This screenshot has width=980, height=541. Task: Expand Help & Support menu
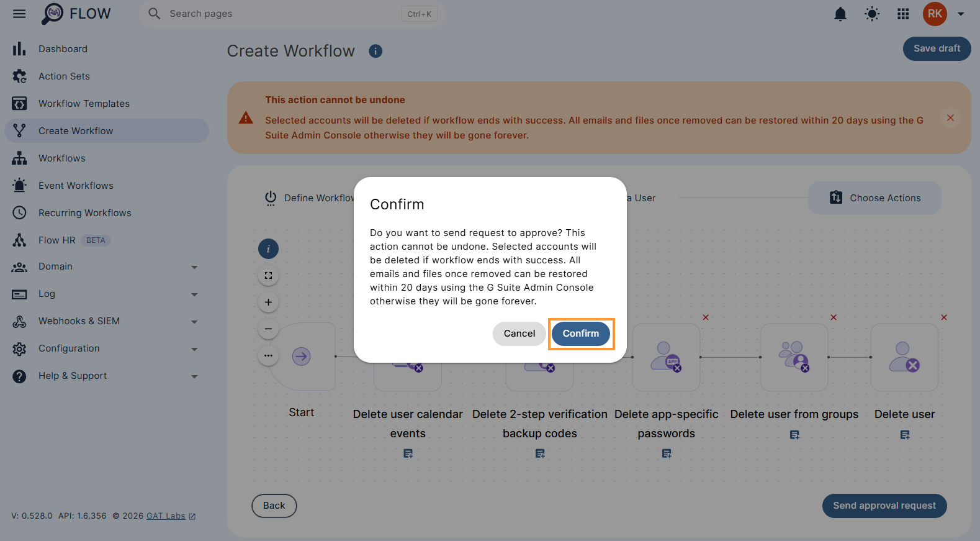(107, 376)
